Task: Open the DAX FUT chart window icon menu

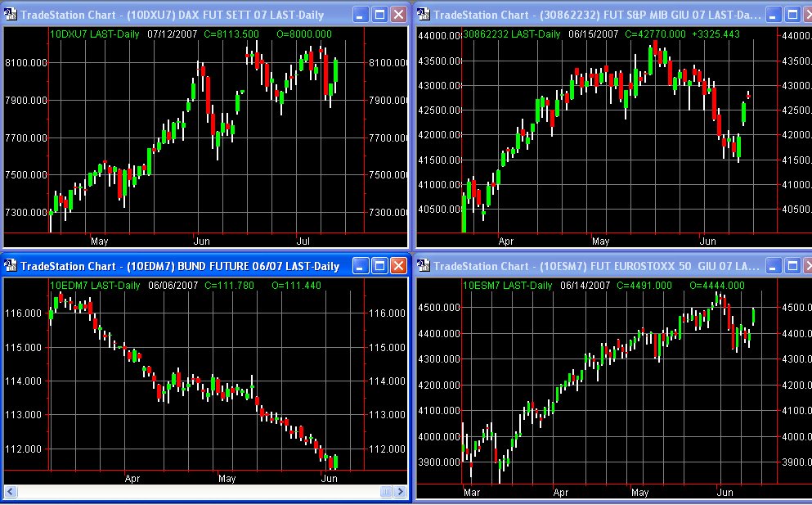Action: tap(11, 15)
